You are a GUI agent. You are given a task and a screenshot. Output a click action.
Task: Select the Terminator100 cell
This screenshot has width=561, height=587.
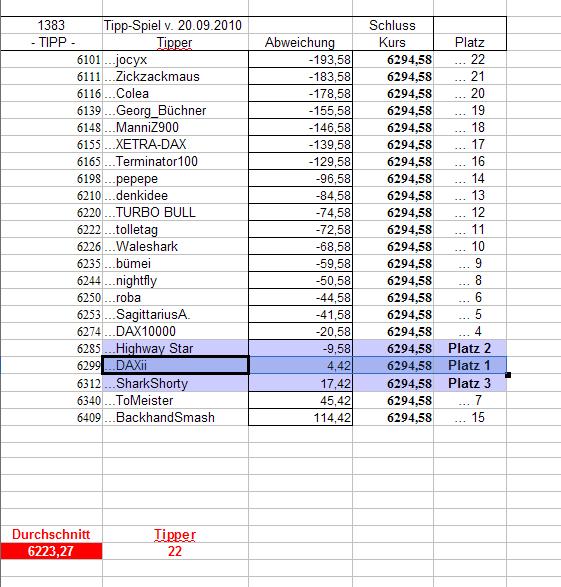click(175, 161)
